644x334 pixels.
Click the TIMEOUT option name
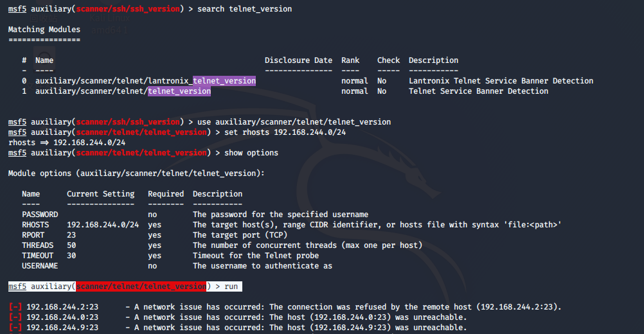(38, 256)
